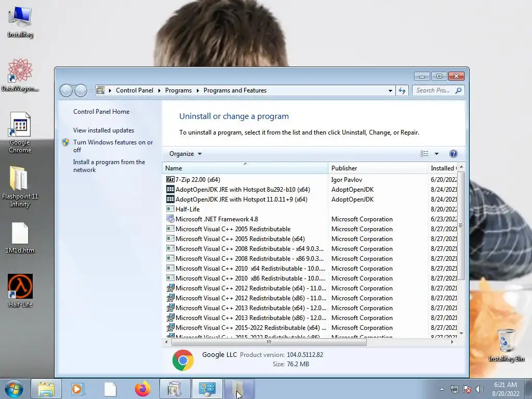Click the Windows Start orb
Image resolution: width=532 pixels, height=399 pixels.
point(14,389)
